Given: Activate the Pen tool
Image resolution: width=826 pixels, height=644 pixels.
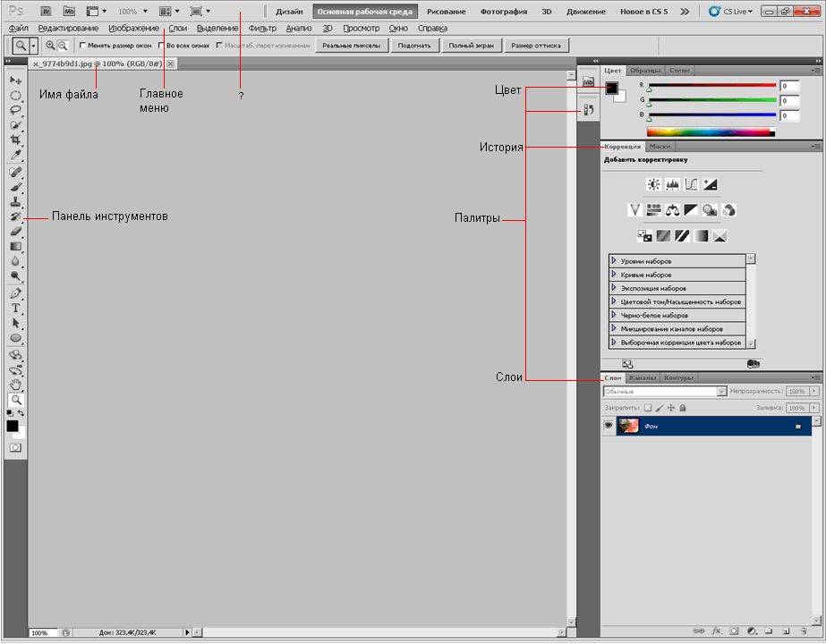Looking at the screenshot, I should click(x=16, y=292).
